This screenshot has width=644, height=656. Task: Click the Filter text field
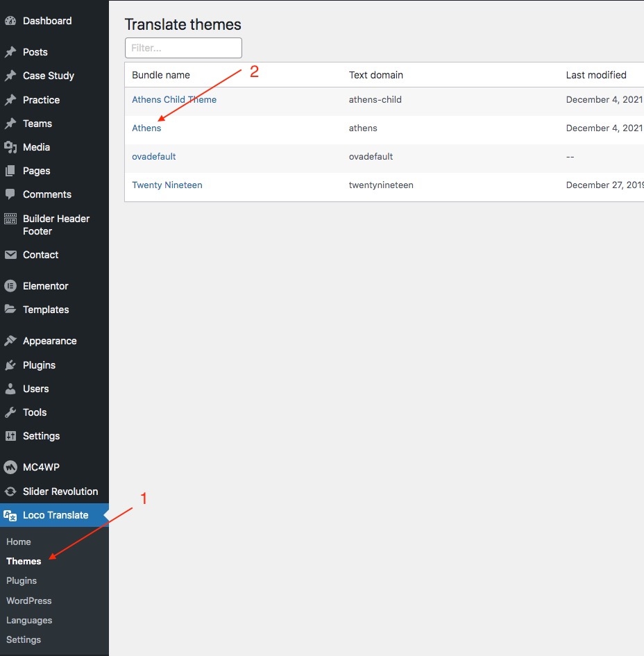183,48
